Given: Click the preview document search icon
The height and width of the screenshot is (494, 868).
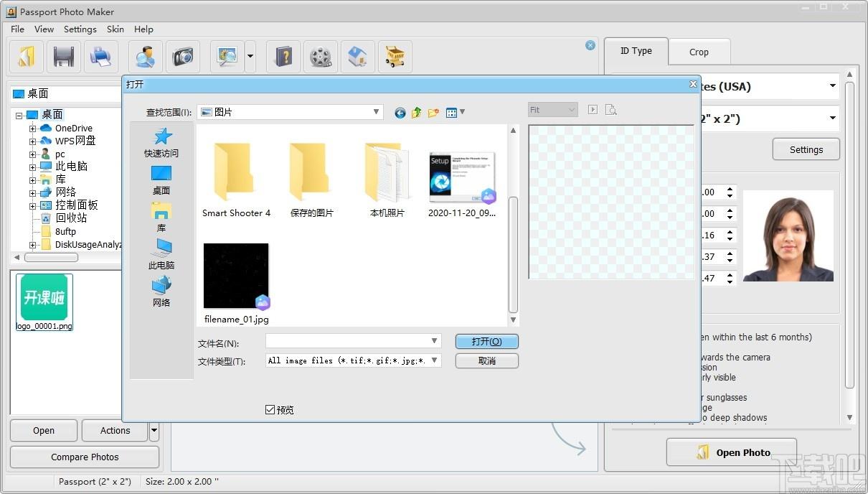Looking at the screenshot, I should pos(610,110).
